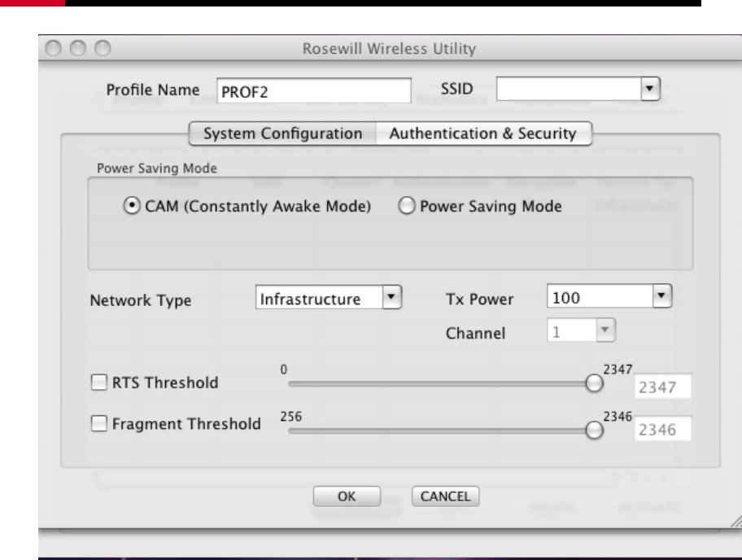Image resolution: width=742 pixels, height=560 pixels.
Task: Click the 'Channel' label
Action: (x=476, y=333)
